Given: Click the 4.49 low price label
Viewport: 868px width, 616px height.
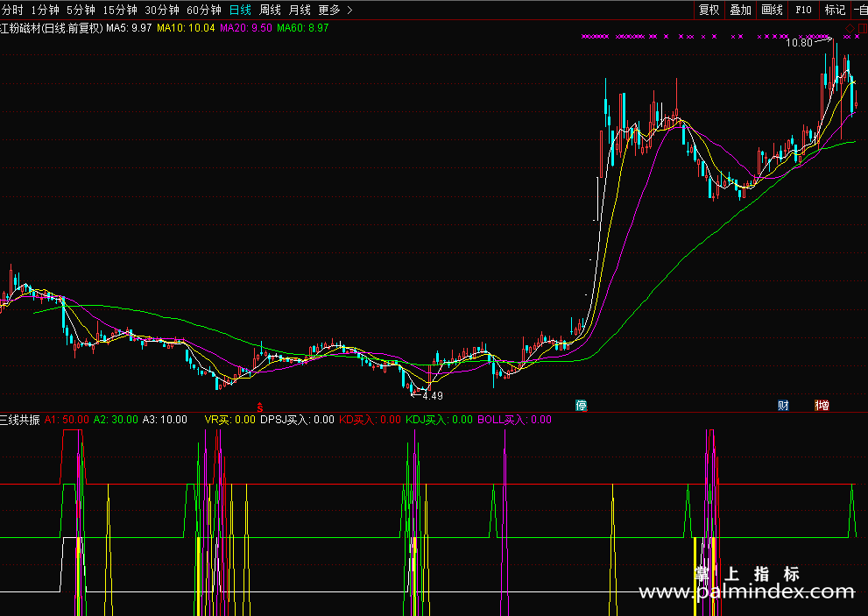Looking at the screenshot, I should coord(433,395).
